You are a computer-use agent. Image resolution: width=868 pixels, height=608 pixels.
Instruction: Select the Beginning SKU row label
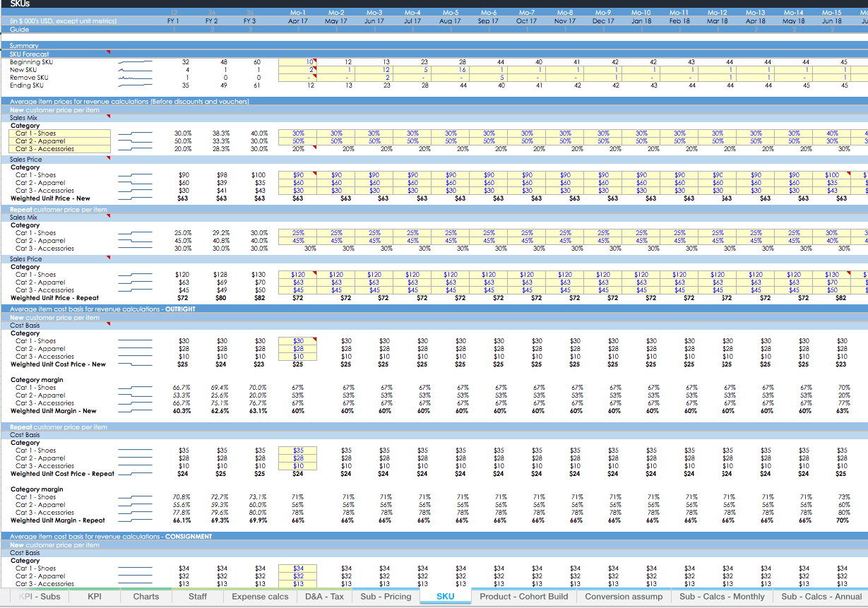(x=31, y=62)
